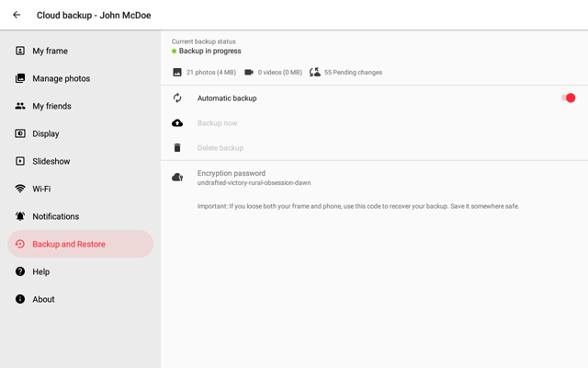This screenshot has height=368, width=588.
Task: Click the photos count image icon
Action: (x=177, y=72)
